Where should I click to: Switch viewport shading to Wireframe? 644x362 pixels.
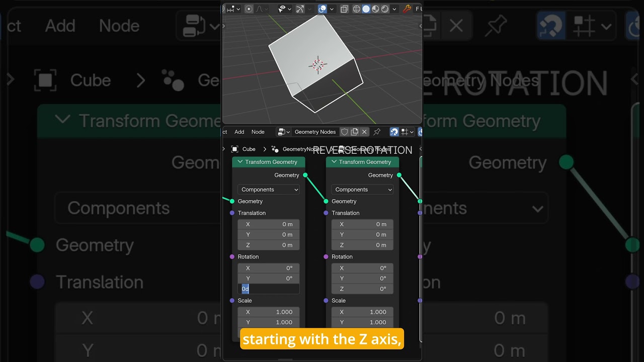pos(356,9)
